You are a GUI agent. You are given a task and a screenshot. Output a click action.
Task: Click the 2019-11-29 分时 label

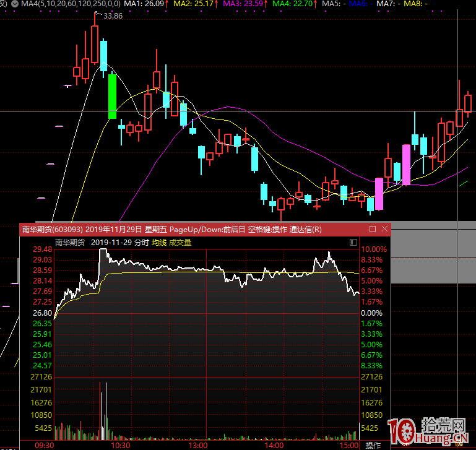[120, 242]
